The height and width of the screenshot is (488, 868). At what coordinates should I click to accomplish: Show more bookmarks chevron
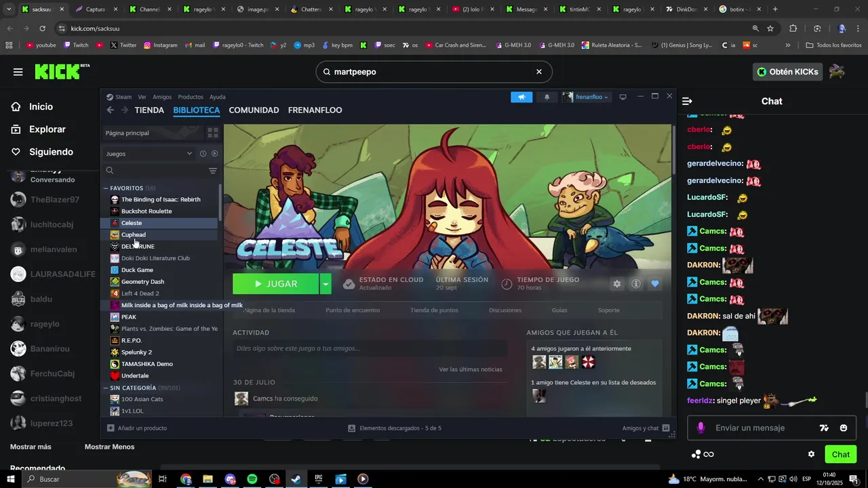(x=787, y=45)
